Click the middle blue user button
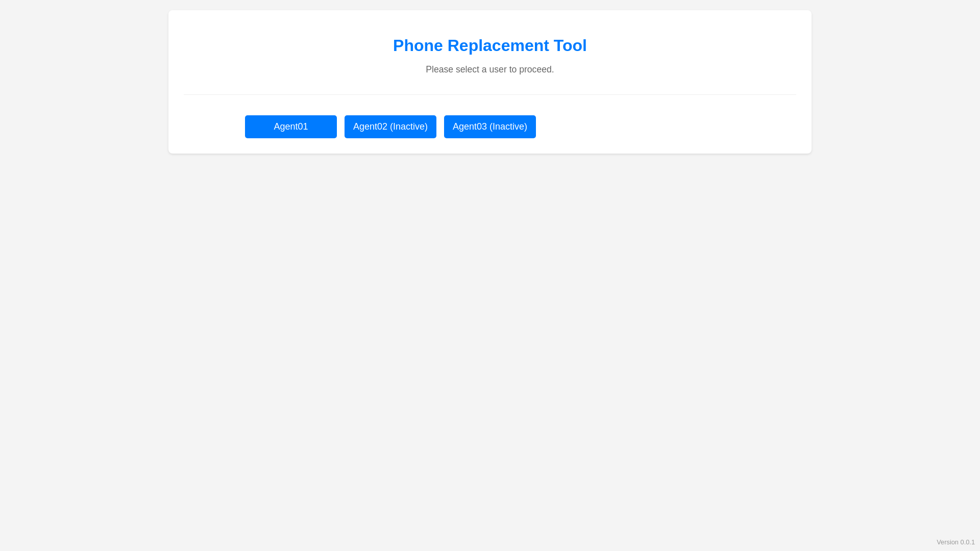The height and width of the screenshot is (551, 980). (x=390, y=127)
